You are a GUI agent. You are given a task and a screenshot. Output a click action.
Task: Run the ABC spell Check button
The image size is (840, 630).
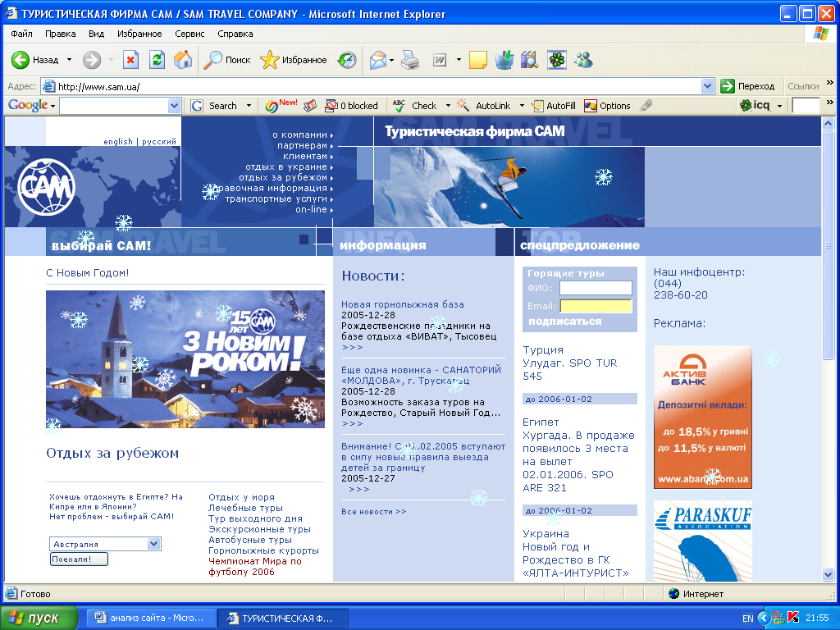pyautogui.click(x=414, y=106)
